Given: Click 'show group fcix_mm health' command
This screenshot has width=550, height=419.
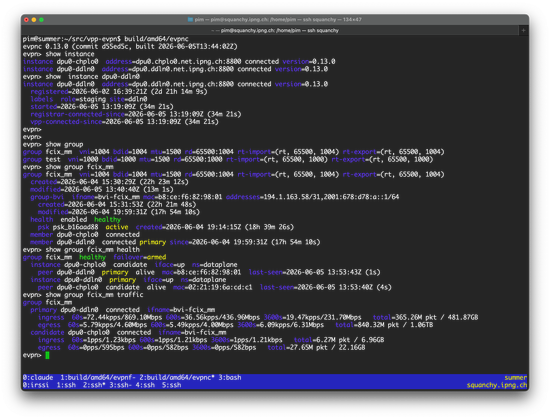Looking at the screenshot, I should pyautogui.click(x=93, y=250).
